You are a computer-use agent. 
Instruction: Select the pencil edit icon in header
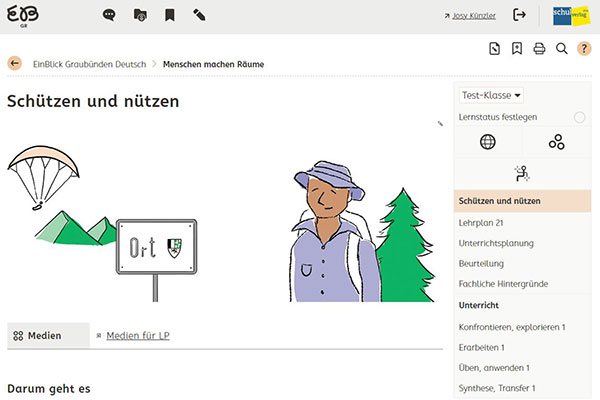(199, 15)
